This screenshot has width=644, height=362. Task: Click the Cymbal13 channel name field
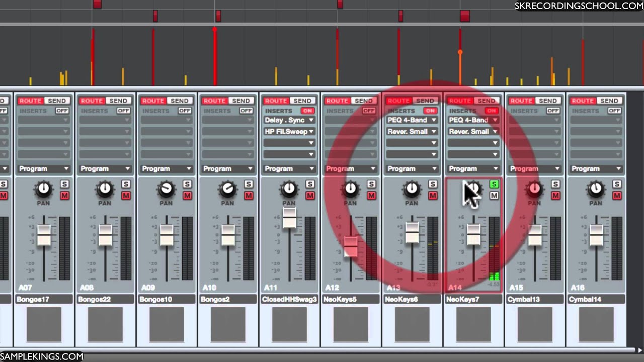click(x=534, y=299)
